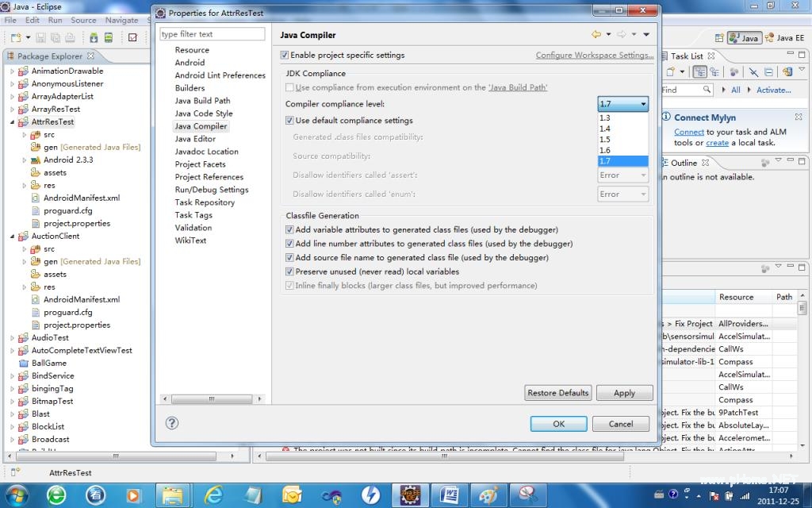Choose 1.6 in compliance level list

pyautogui.click(x=623, y=150)
